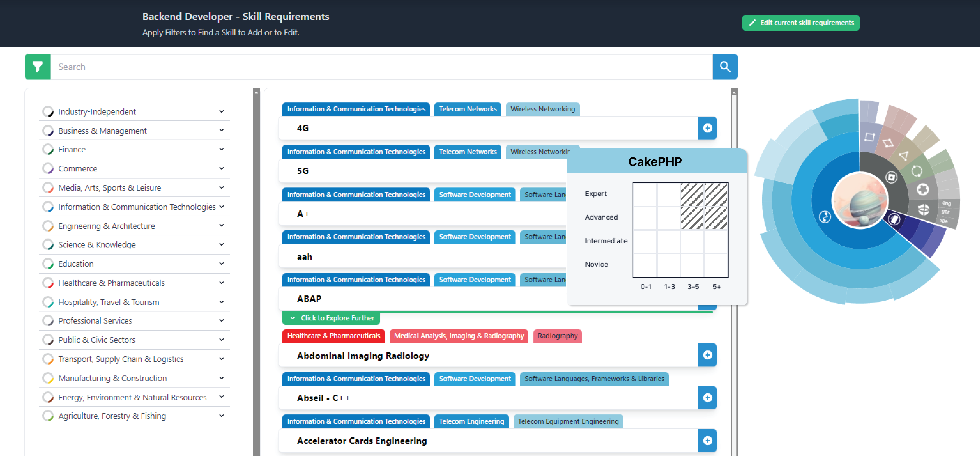Viewport: 980px width, 456px height.
Task: Click the blue magnifier search icon
Action: [725, 67]
